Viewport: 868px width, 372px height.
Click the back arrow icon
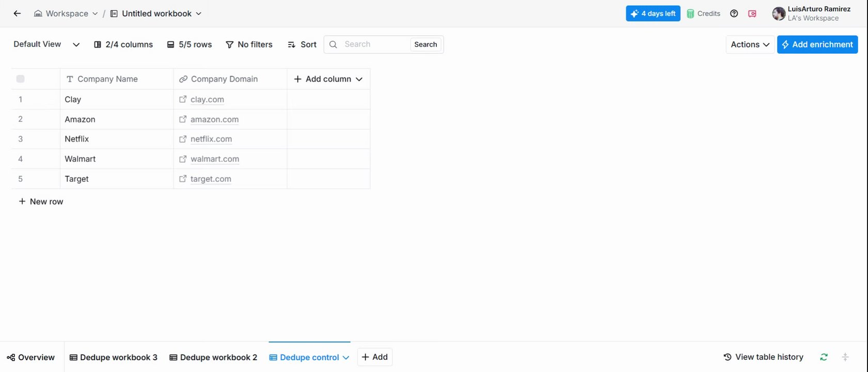click(x=17, y=13)
